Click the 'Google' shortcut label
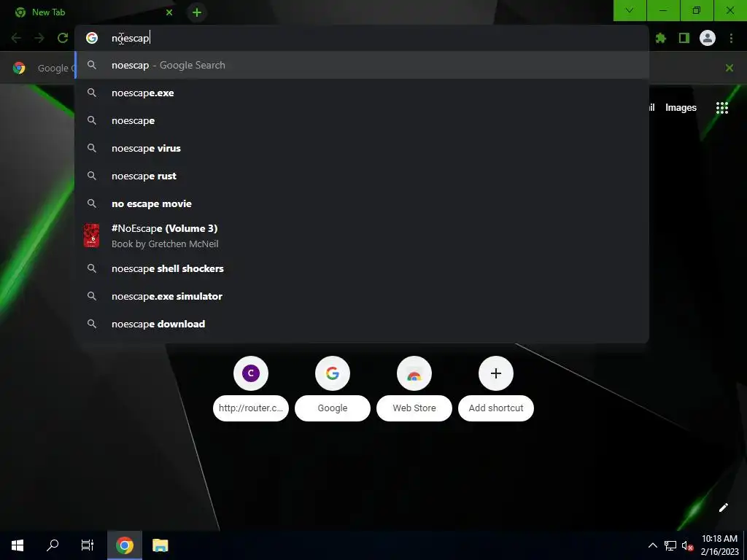The image size is (747, 560). click(x=333, y=408)
